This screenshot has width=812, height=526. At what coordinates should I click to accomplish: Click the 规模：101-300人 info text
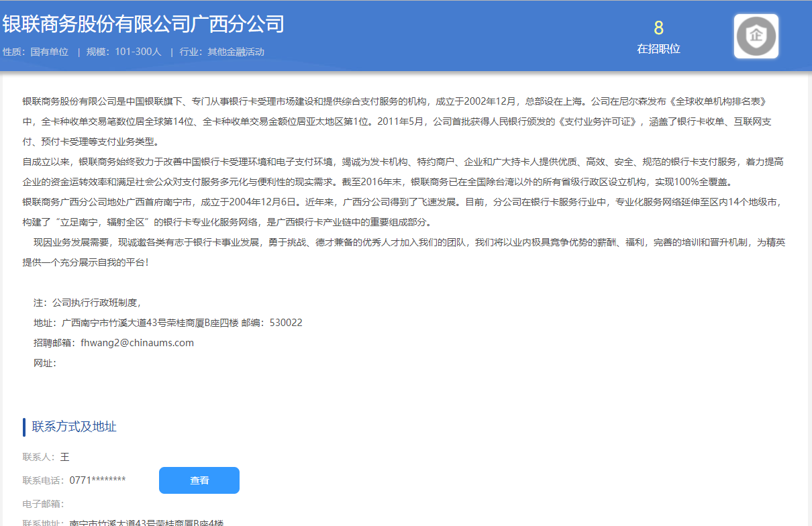coord(124,52)
